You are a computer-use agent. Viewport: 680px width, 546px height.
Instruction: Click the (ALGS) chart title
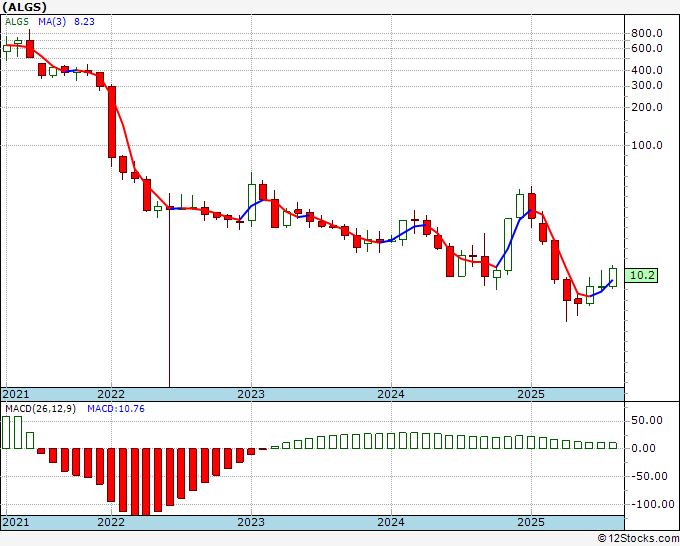click(24, 7)
